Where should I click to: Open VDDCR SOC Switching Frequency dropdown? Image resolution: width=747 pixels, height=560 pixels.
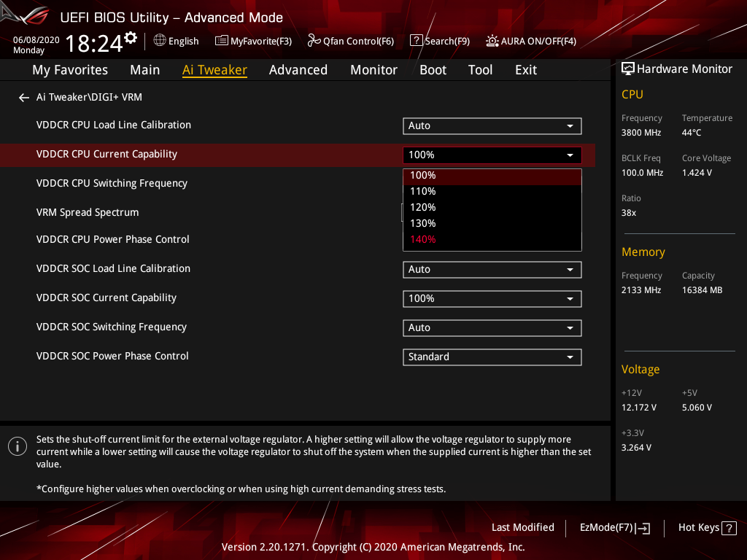(x=492, y=328)
